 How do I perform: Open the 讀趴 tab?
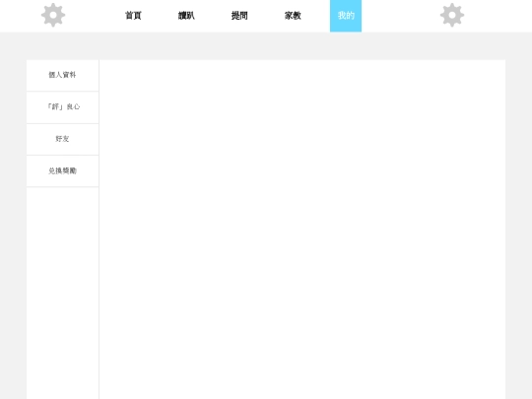tap(186, 16)
